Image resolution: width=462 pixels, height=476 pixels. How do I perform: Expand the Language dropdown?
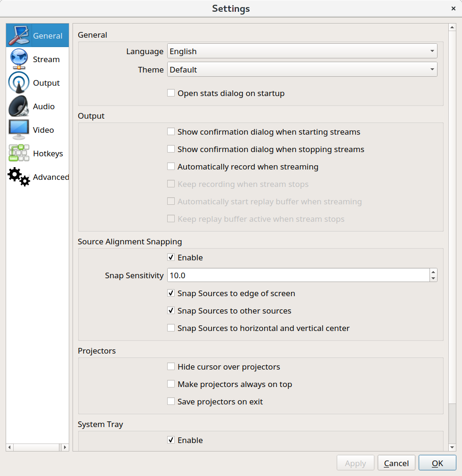point(302,51)
